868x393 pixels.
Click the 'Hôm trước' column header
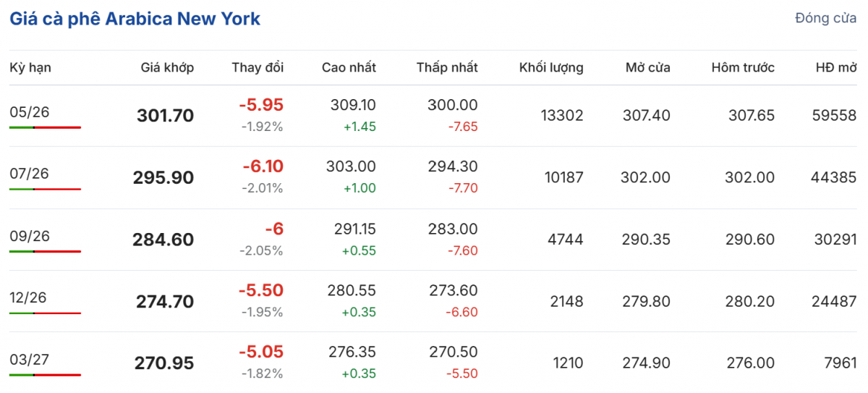click(x=743, y=68)
